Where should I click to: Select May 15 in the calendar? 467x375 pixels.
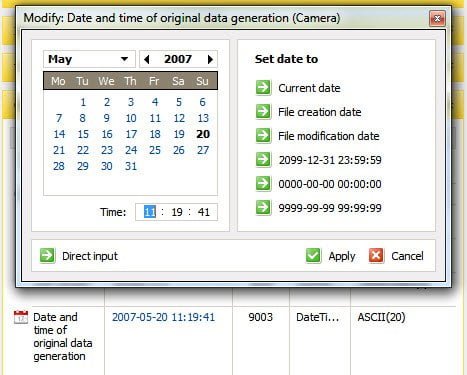click(x=83, y=134)
